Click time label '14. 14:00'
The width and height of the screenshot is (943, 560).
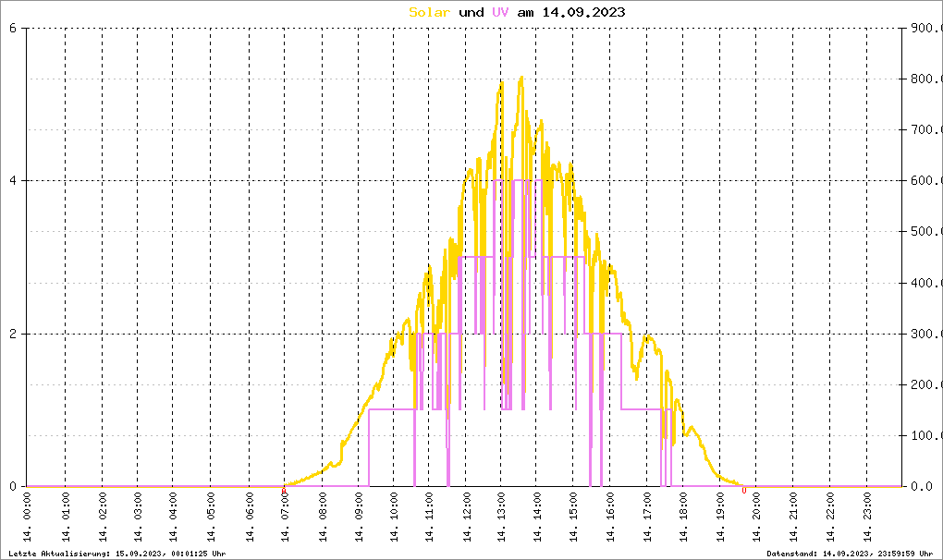[537, 517]
